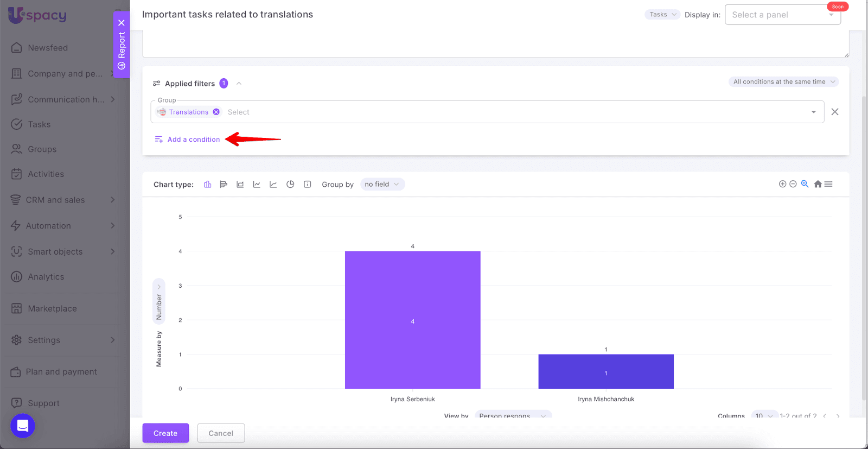This screenshot has height=449, width=868.
Task: Go to Analytics in the sidebar
Action: pyautogui.click(x=46, y=277)
